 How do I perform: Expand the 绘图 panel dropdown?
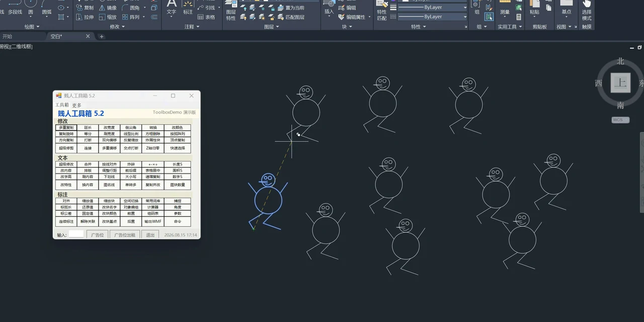tap(32, 27)
